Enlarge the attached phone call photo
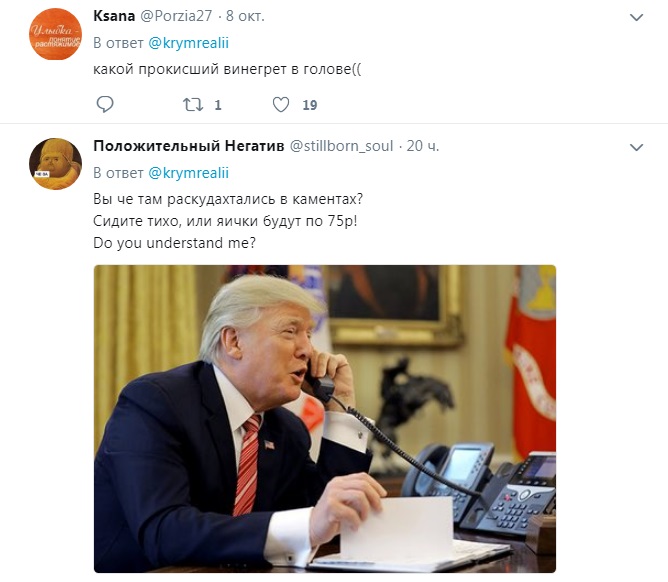The image size is (668, 582). click(325, 419)
